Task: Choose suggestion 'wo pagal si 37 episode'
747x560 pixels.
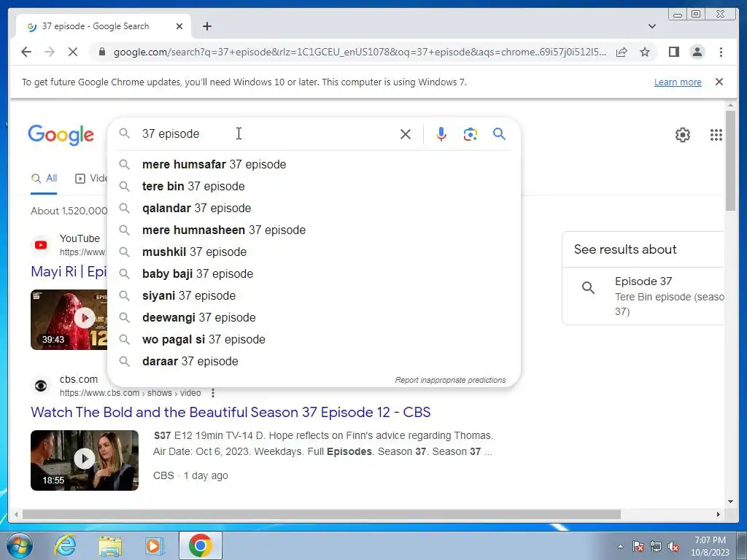Action: click(x=314, y=340)
